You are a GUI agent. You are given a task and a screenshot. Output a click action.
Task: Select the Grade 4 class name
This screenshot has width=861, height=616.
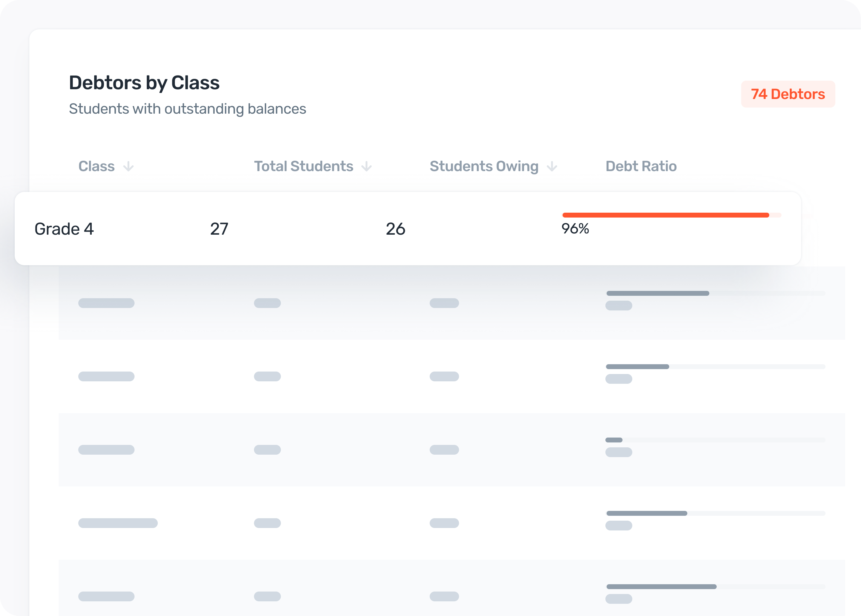pyautogui.click(x=64, y=229)
